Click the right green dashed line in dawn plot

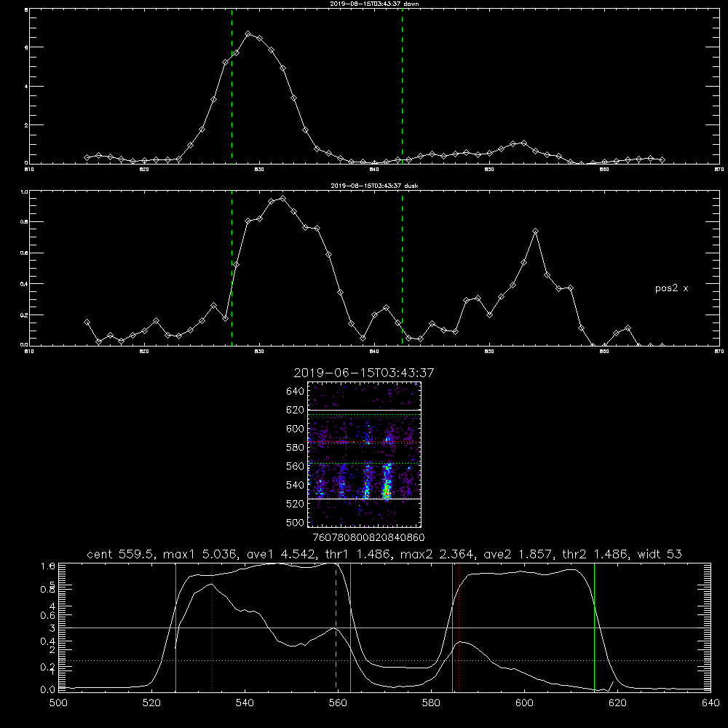point(402,87)
